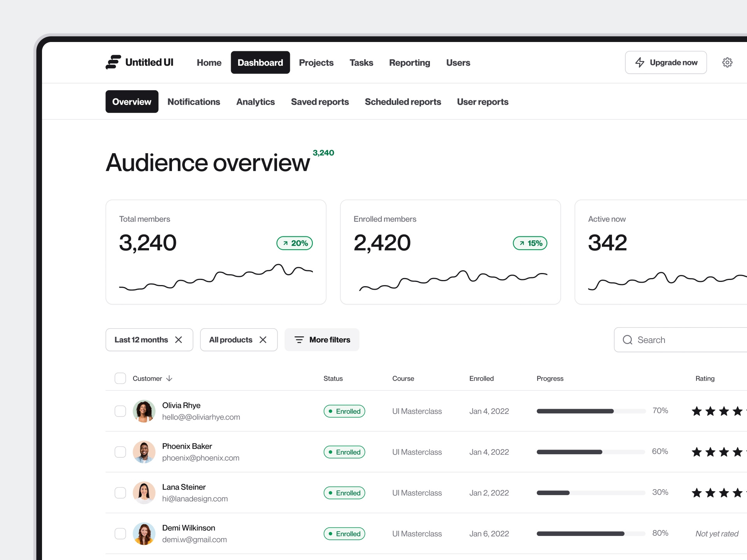Clear the All products filter X
Screen dimensions: 747x560
click(x=263, y=340)
